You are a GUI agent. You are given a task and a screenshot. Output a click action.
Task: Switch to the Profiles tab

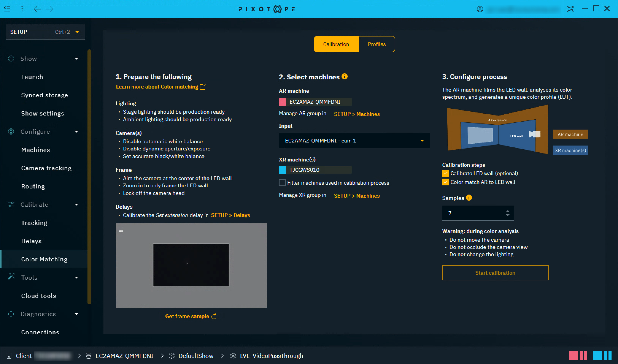tap(376, 44)
